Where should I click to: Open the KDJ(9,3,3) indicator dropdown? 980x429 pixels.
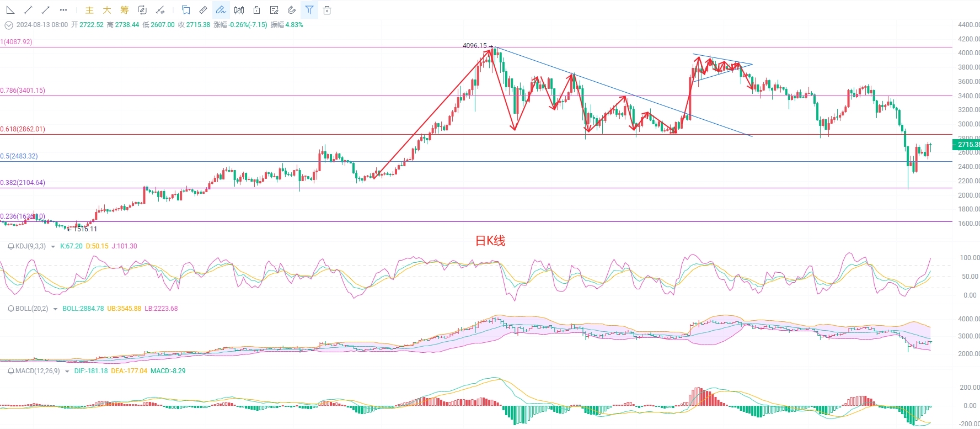pyautogui.click(x=53, y=247)
